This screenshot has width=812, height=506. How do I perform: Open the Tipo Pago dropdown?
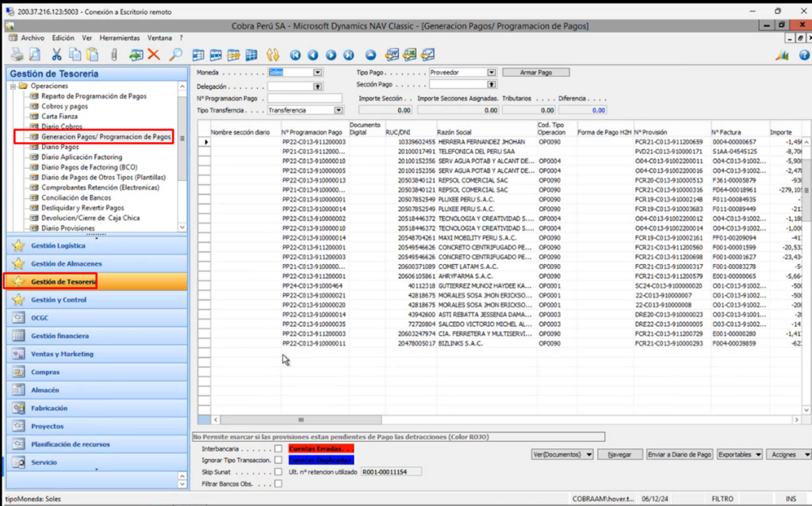pos(492,72)
